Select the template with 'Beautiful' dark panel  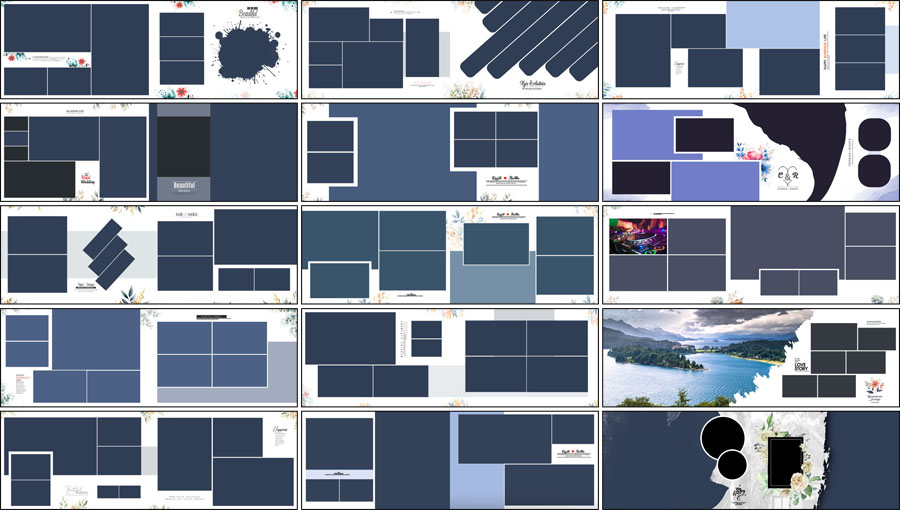[x=149, y=152]
